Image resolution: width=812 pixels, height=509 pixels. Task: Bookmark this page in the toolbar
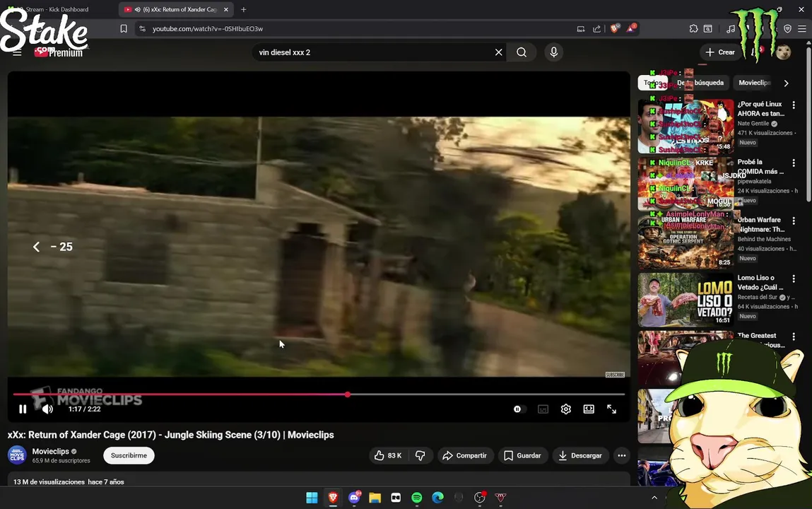[x=123, y=29]
